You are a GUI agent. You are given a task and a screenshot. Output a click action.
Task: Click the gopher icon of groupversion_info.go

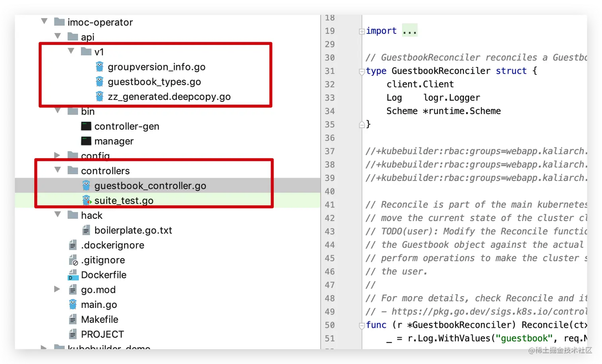pos(100,66)
